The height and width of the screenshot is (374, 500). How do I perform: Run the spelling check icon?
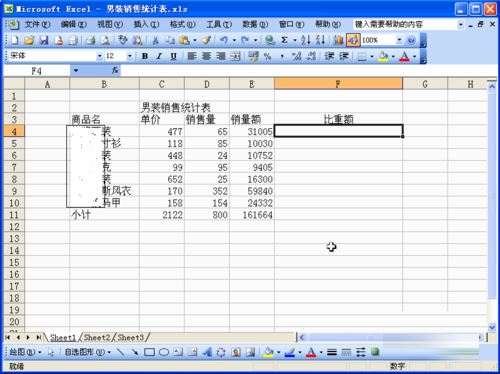coord(123,40)
